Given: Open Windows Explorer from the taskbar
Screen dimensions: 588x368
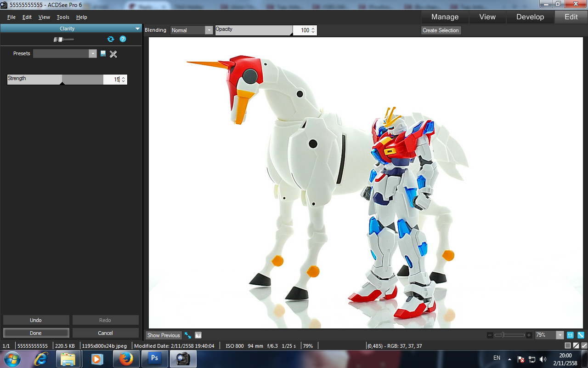Looking at the screenshot, I should [x=68, y=359].
